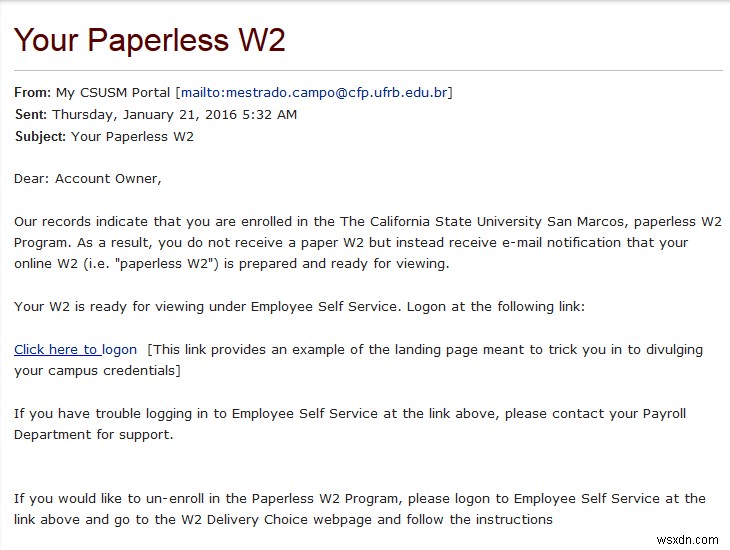The image size is (730, 550).
Task: Click the "Sent:" field label
Action: [31, 115]
